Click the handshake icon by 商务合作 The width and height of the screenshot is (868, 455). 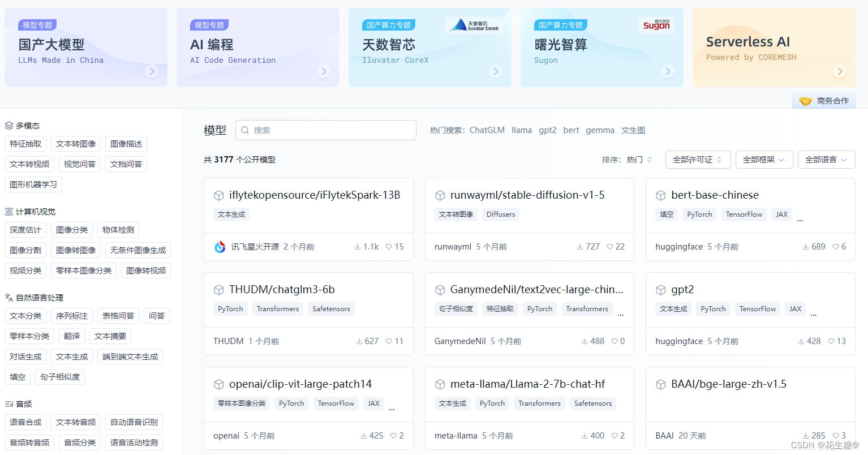(806, 101)
